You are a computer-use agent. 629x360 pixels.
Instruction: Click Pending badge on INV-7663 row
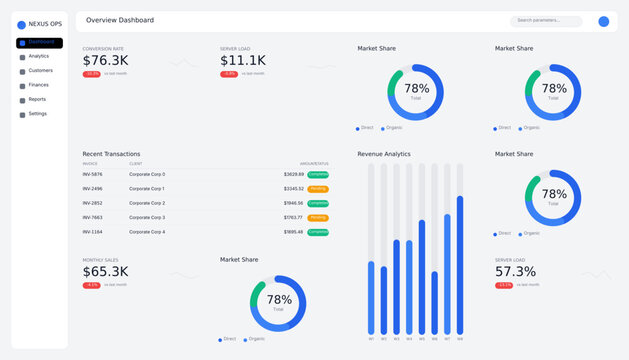318,218
